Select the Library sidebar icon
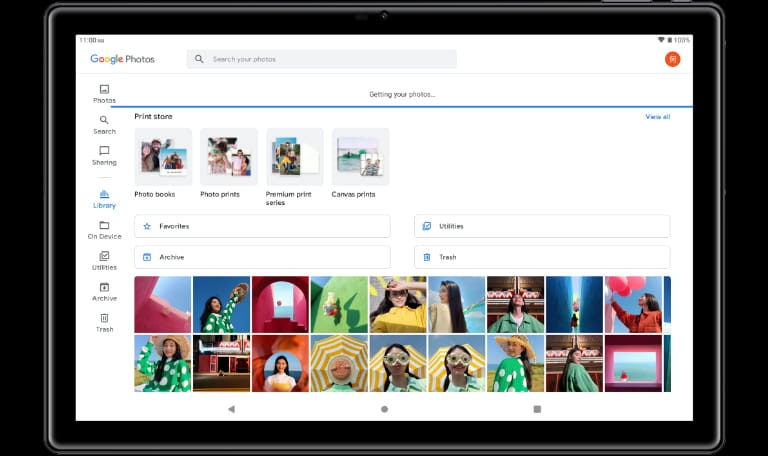 104,198
